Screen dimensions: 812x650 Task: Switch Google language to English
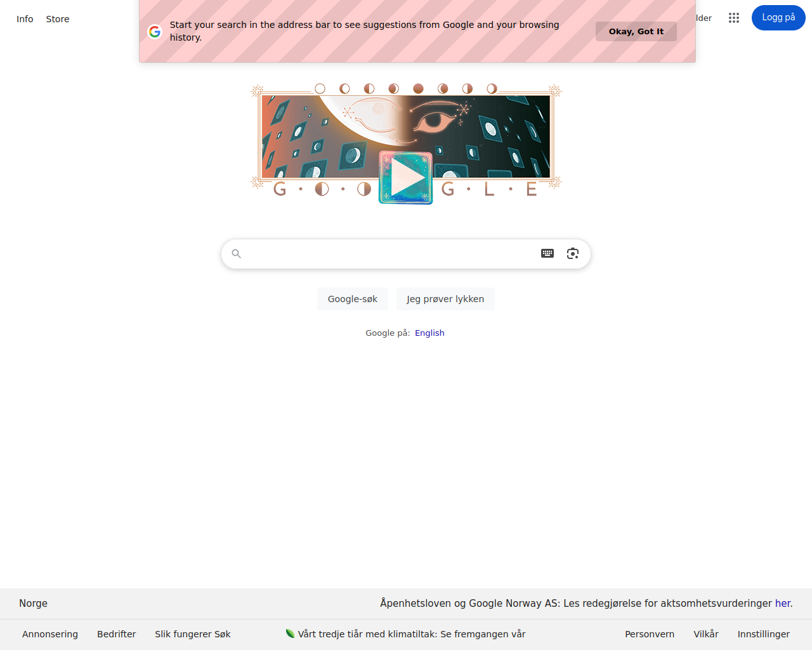point(429,333)
